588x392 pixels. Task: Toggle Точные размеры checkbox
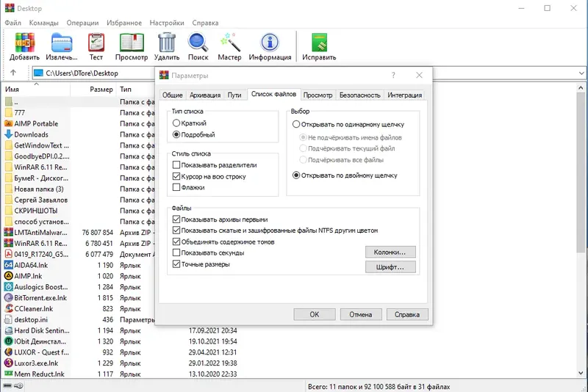click(176, 264)
